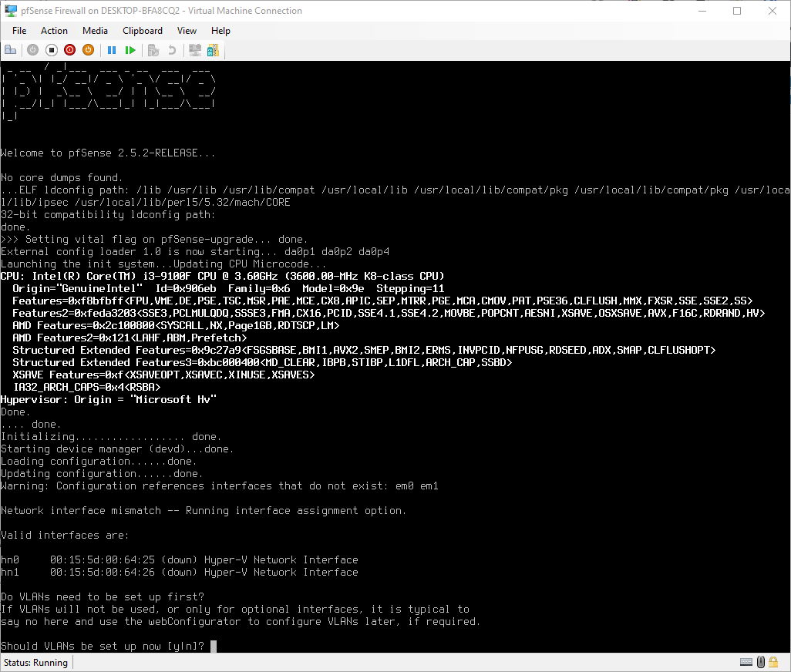
Task: Click the 'XSAVE Features=0xf' line
Action: point(164,375)
